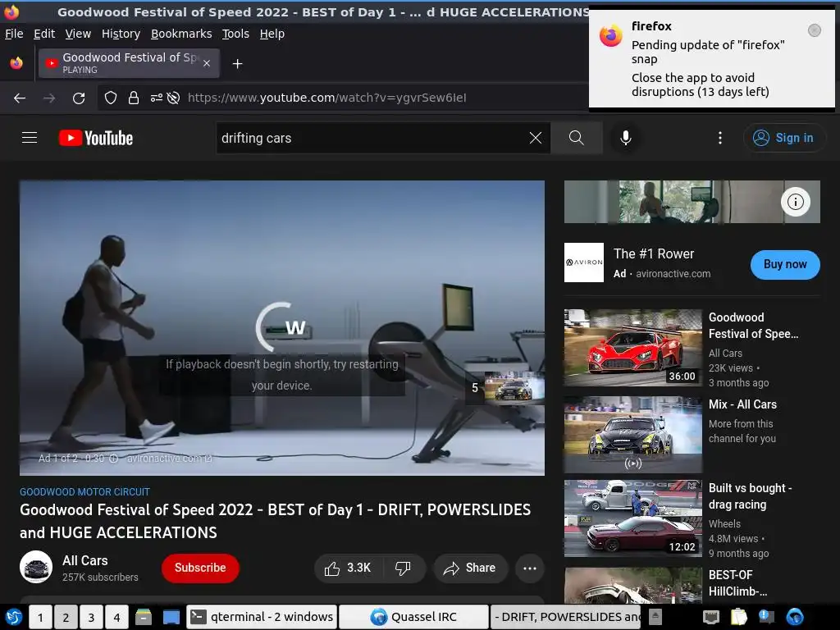Image resolution: width=840 pixels, height=630 pixels.
Task: Click the Sign in button
Action: coord(784,138)
